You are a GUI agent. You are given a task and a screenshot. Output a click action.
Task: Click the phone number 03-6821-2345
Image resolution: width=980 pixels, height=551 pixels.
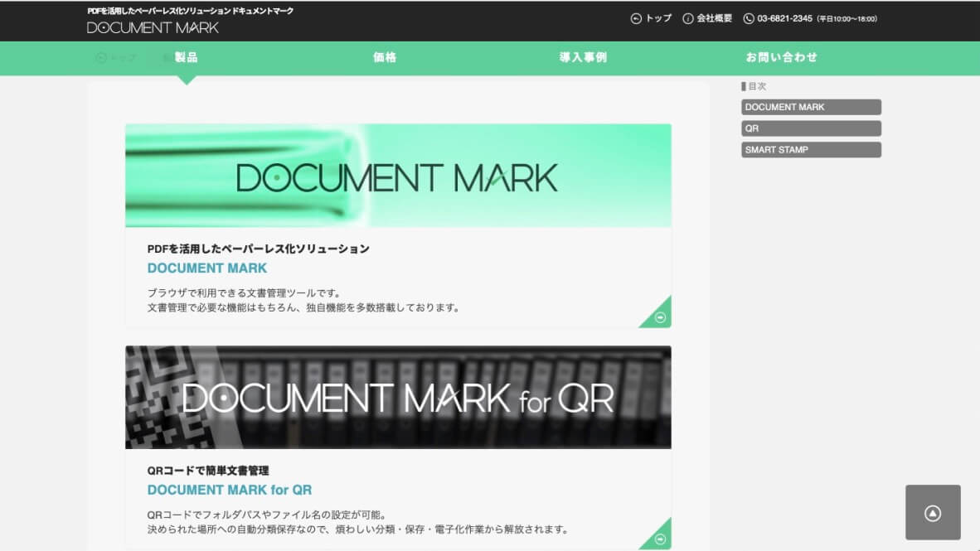[x=782, y=17]
